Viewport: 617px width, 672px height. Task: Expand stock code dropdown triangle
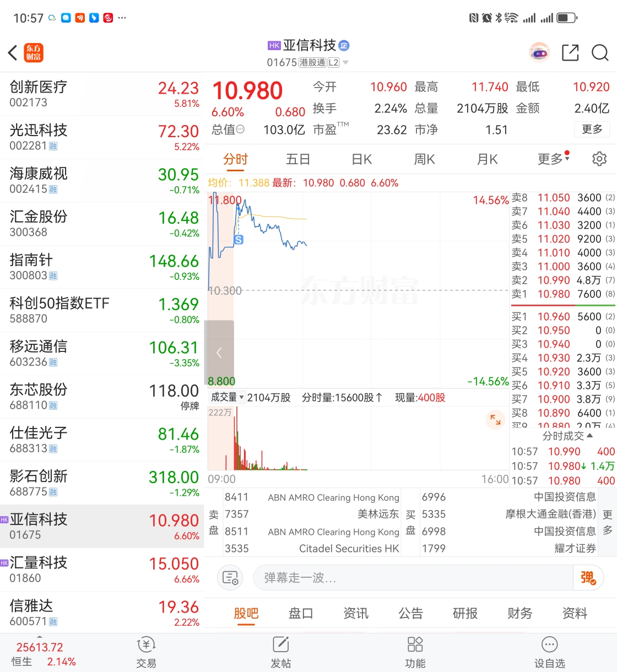pyautogui.click(x=345, y=63)
